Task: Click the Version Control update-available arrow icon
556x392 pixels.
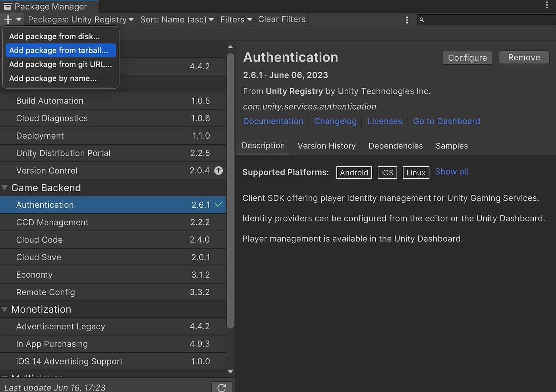Action: click(x=218, y=171)
